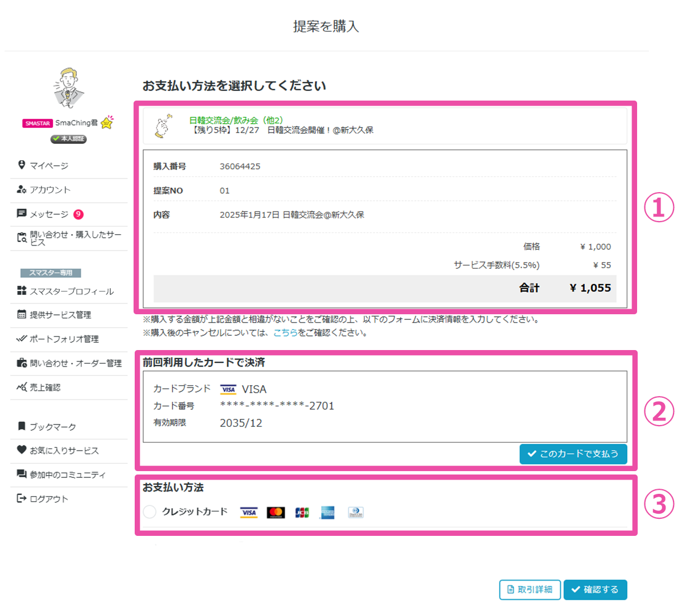Open ポートフォリオ管理 menu item
Viewport: 682px width, 616px height.
point(64,339)
